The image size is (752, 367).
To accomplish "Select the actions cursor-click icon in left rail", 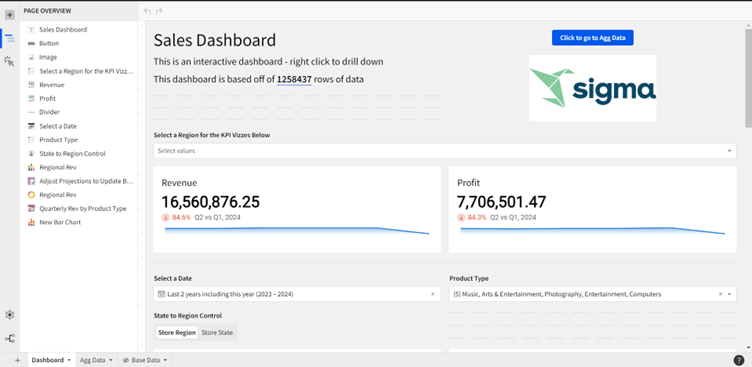I will pyautogui.click(x=10, y=61).
